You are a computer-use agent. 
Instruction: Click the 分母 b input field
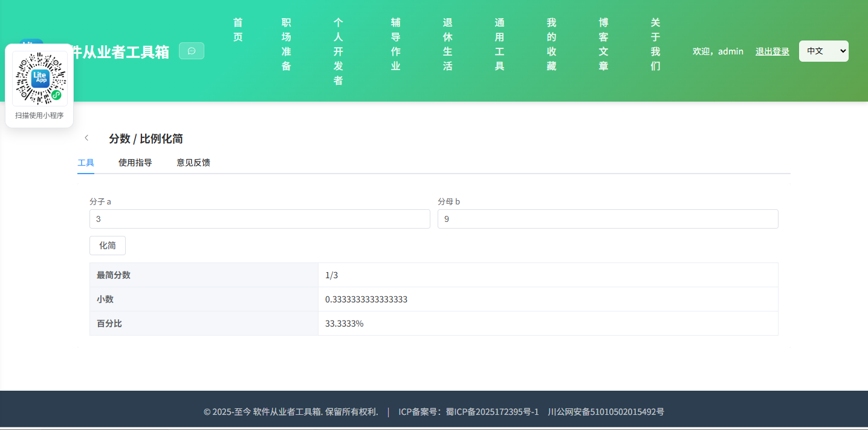(608, 219)
